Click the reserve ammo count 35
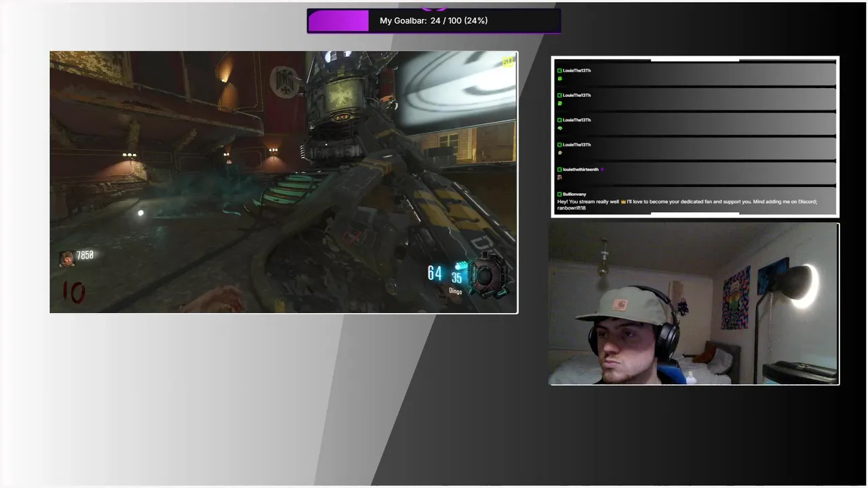Screen dimensions: 868x488 (457, 278)
